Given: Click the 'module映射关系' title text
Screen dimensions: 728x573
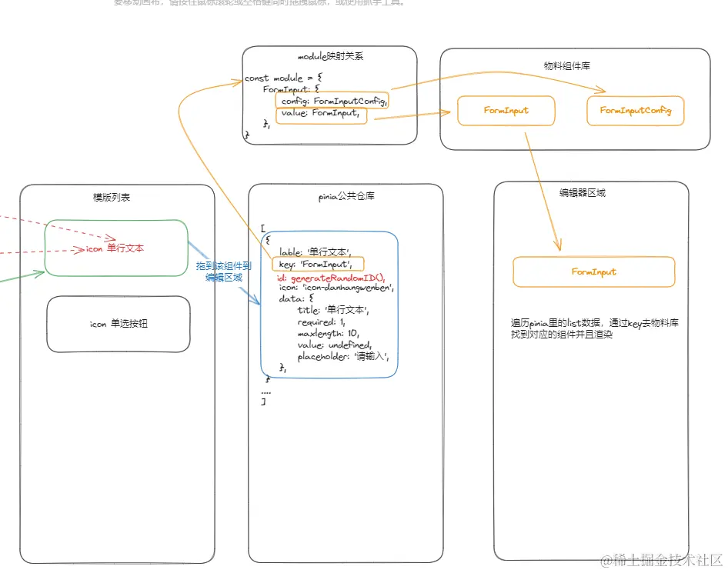Looking at the screenshot, I should [x=331, y=56].
